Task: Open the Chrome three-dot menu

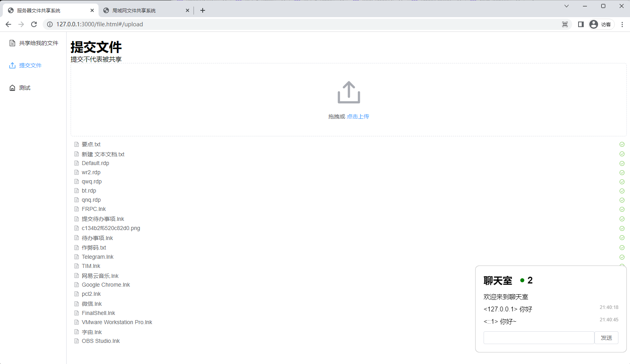Action: click(x=622, y=24)
